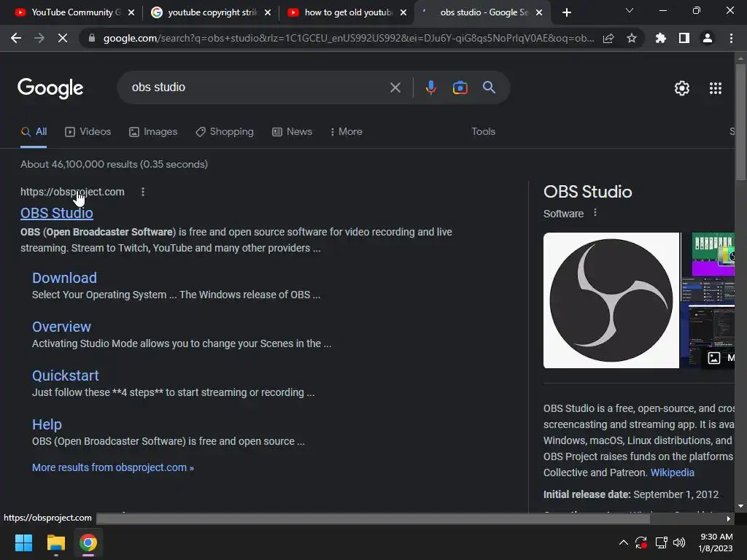Open the Quickstart sitelink
The width and height of the screenshot is (747, 560).
coord(65,376)
